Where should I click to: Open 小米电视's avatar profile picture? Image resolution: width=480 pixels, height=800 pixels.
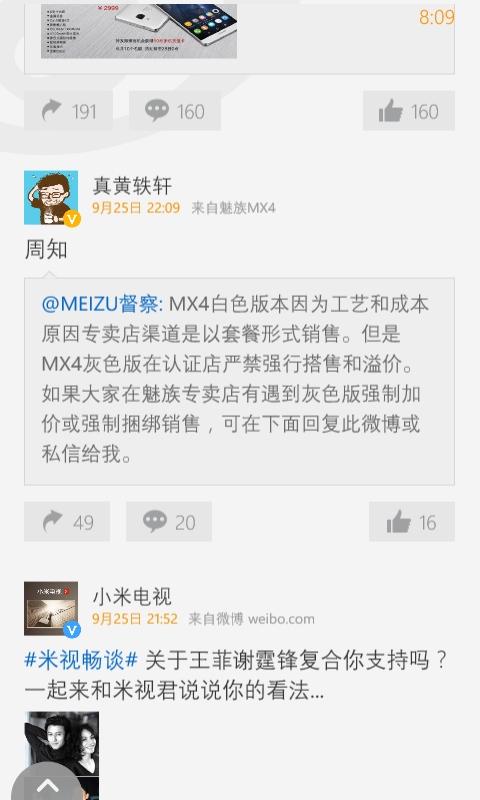[51, 608]
